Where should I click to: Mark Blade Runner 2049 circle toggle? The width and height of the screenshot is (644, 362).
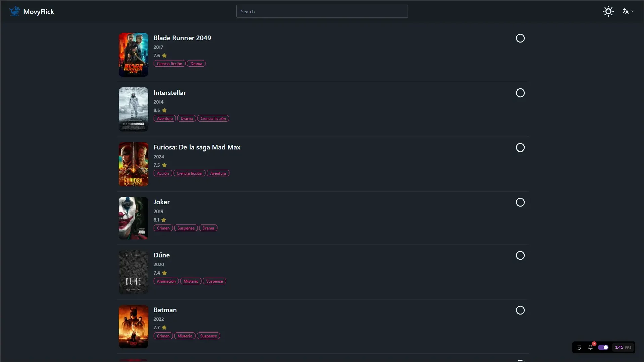point(520,38)
